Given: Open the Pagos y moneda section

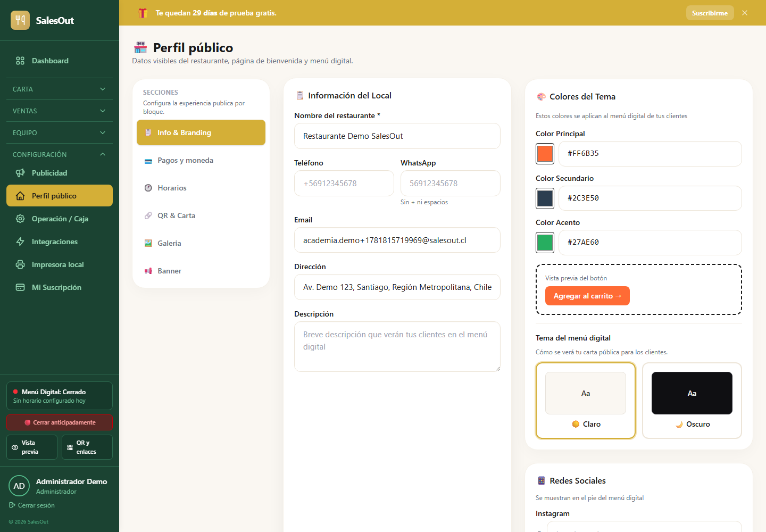Looking at the screenshot, I should [201, 160].
